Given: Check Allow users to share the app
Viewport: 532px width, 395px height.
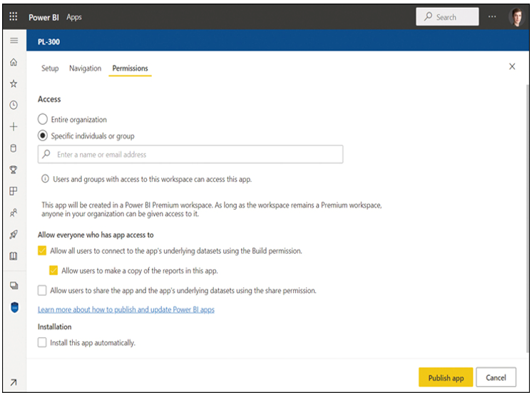Looking at the screenshot, I should tap(42, 290).
